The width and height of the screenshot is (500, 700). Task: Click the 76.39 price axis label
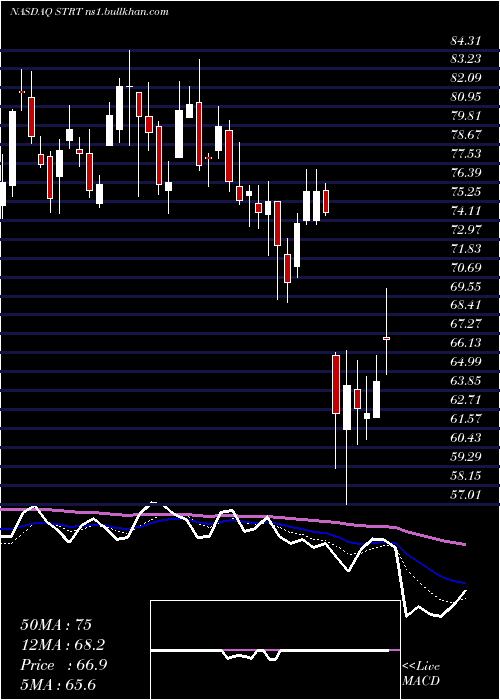(466, 173)
